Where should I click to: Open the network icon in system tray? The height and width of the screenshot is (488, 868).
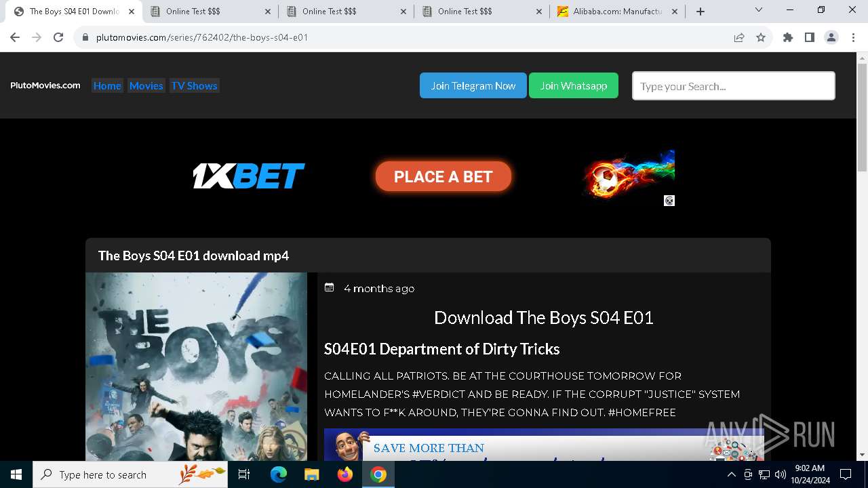pyautogui.click(x=764, y=474)
